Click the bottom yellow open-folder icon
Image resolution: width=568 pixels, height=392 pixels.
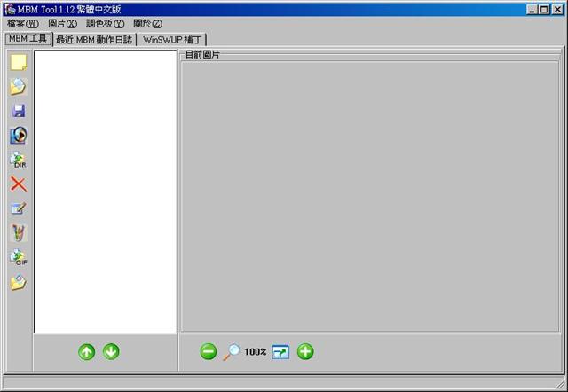click(18, 282)
